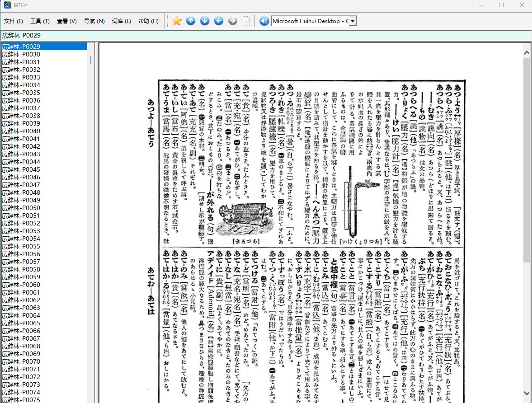Click the MDict app icon in title bar
This screenshot has width=532, height=403.
click(8, 5)
